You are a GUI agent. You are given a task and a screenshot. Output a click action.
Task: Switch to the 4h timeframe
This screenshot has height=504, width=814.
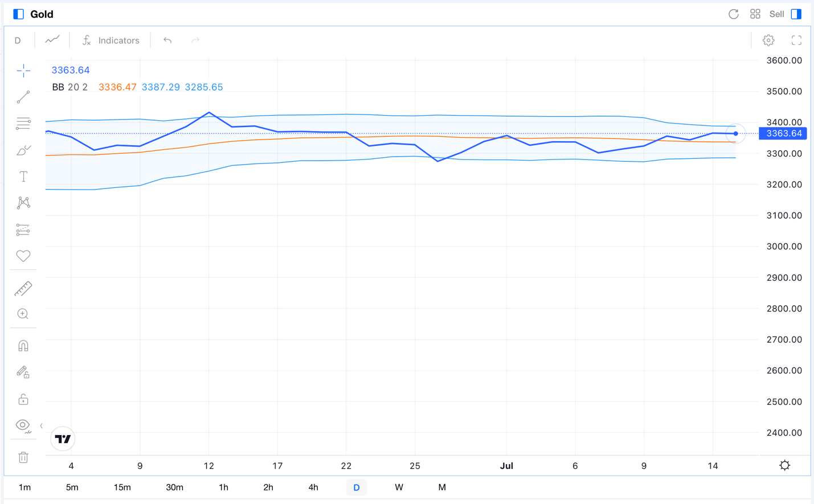313,487
